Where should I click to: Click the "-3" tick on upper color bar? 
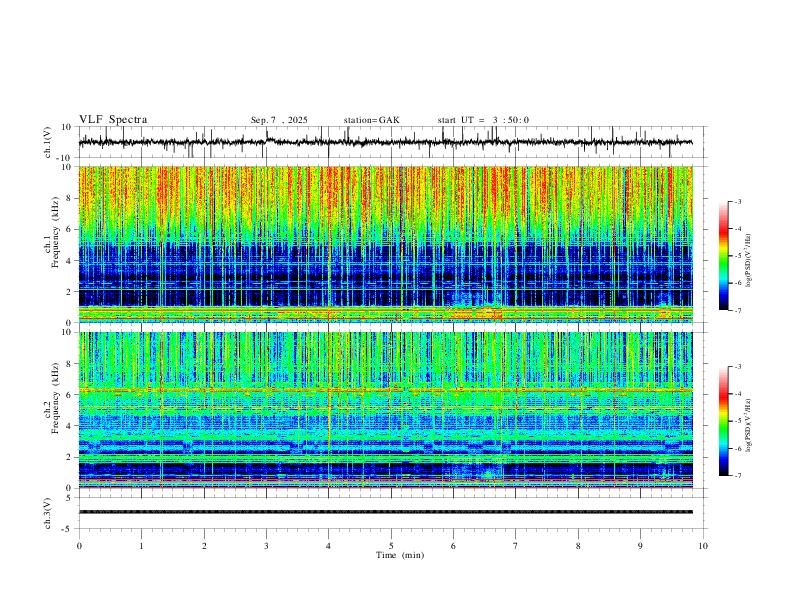[x=738, y=201]
